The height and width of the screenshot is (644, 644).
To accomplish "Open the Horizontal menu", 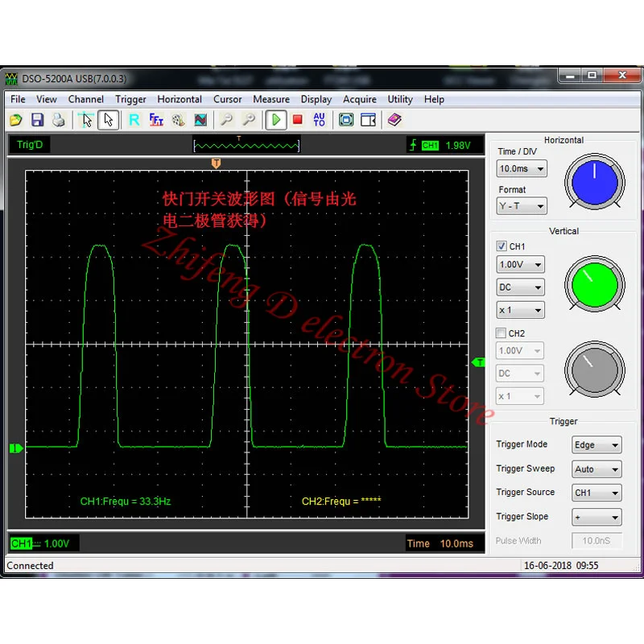I will point(180,99).
